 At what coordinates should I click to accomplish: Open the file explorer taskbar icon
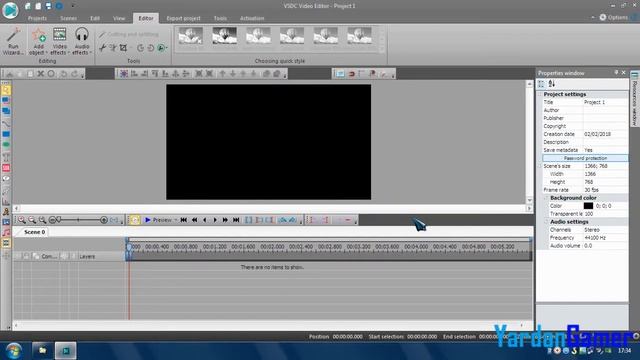pyautogui.click(x=42, y=351)
